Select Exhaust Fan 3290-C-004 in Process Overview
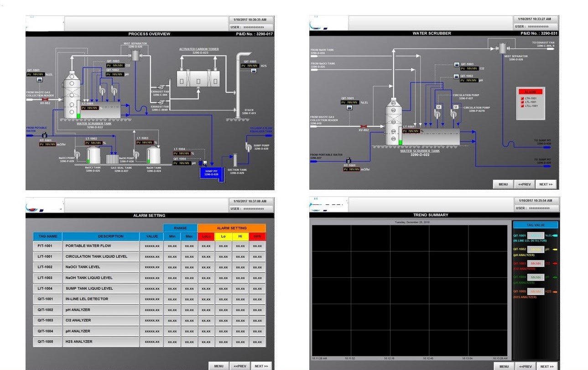588x370 pixels. click(162, 86)
